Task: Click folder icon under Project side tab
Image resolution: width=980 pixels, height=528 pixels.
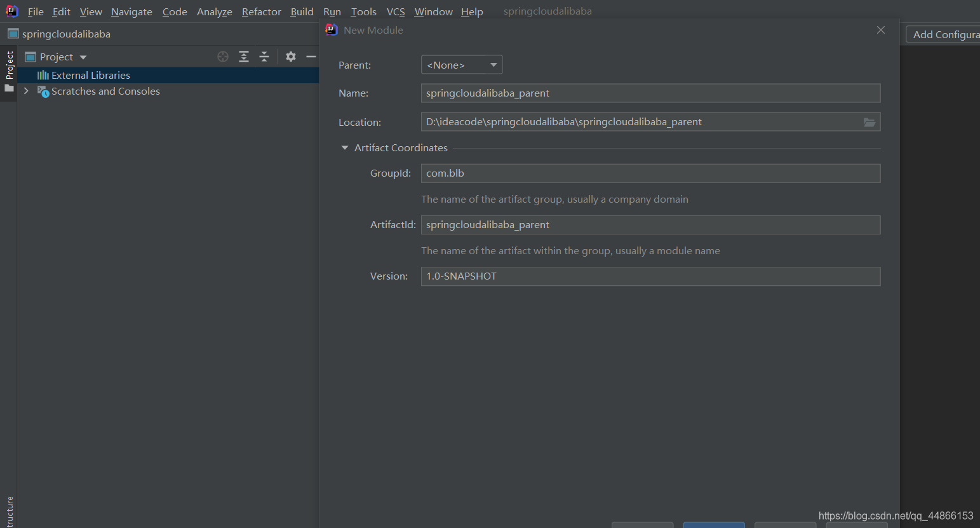Action: point(9,88)
